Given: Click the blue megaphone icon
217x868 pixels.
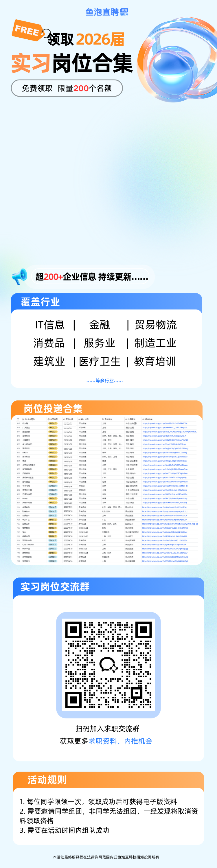Looking at the screenshot, I should pyautogui.click(x=20, y=276).
